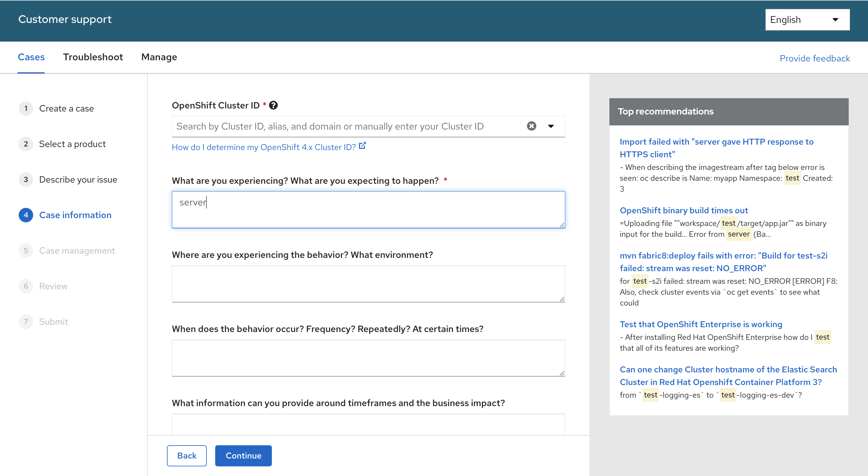Click the clear (X) icon in cluster search field
The image size is (868, 476).
point(532,125)
